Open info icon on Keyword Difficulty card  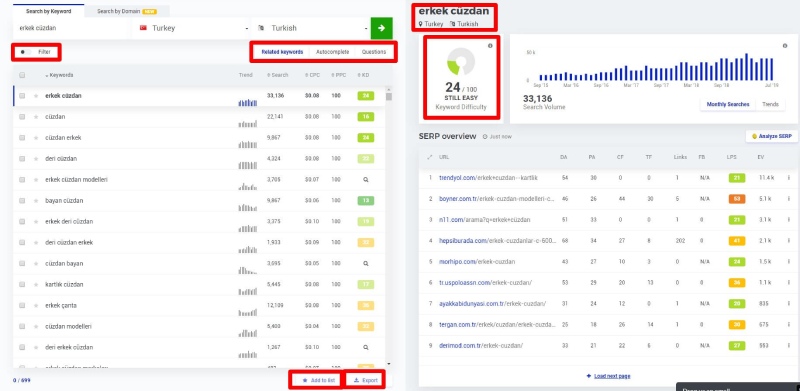[x=490, y=46]
